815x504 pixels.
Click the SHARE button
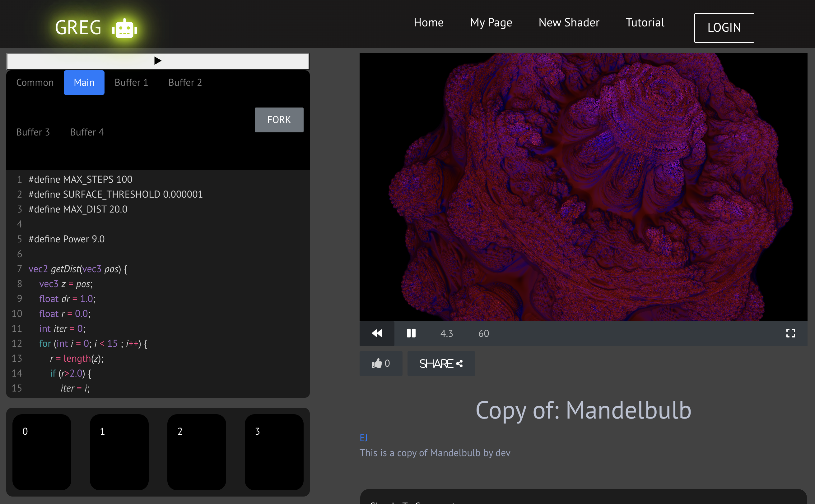coord(441,363)
